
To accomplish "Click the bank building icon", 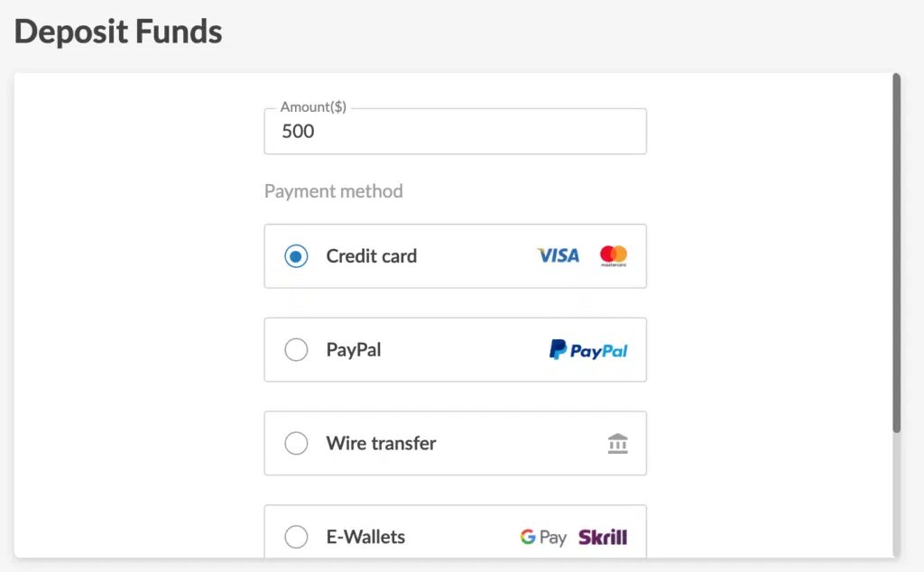I will click(x=617, y=444).
